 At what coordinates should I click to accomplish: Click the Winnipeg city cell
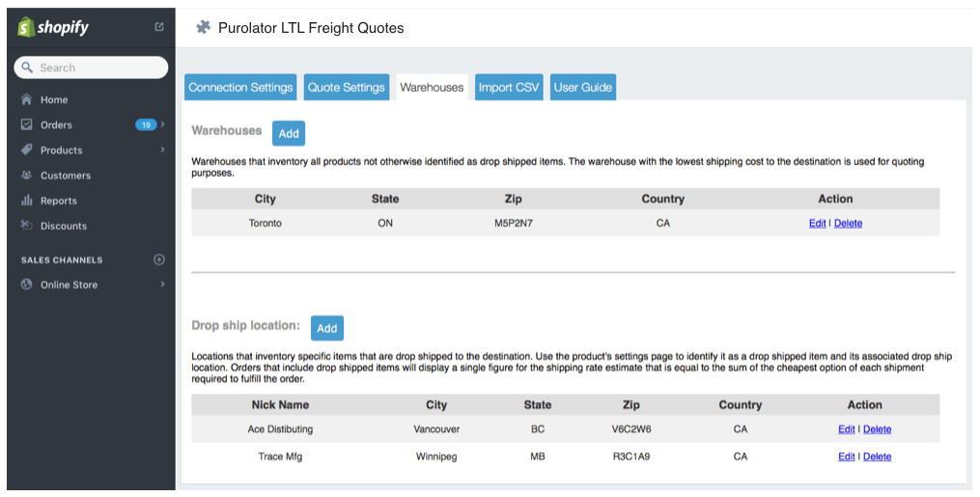coord(436,456)
